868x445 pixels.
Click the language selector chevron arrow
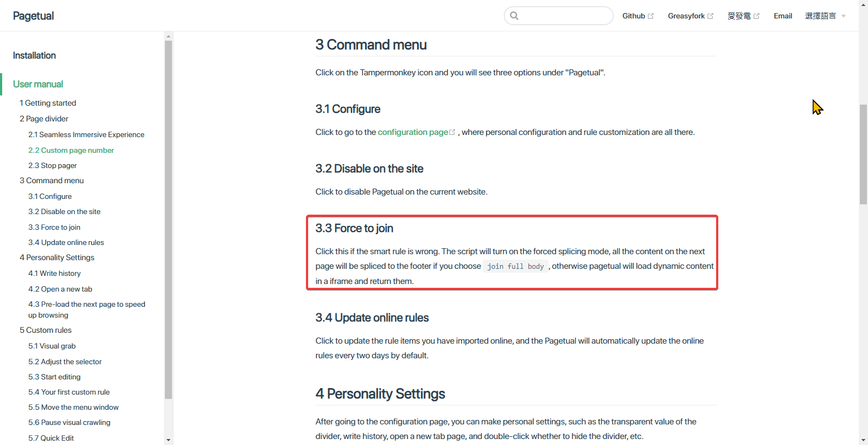tap(843, 16)
